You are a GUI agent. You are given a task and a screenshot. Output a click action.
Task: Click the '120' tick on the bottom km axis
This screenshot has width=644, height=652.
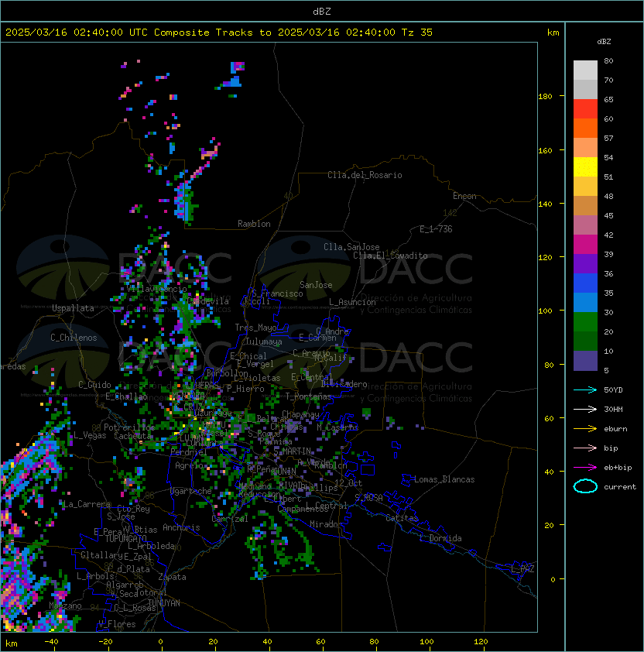[481, 642]
